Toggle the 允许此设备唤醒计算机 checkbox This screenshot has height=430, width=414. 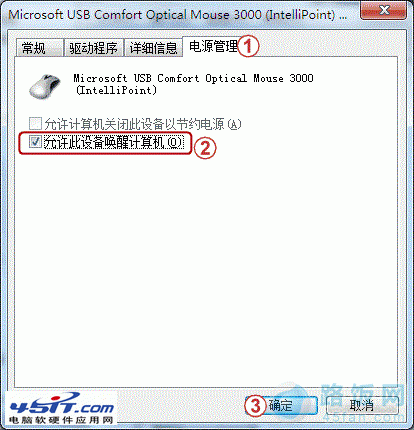point(35,142)
